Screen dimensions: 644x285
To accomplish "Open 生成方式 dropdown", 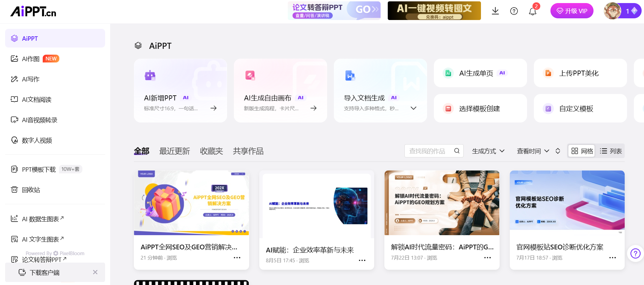I will click(x=488, y=151).
